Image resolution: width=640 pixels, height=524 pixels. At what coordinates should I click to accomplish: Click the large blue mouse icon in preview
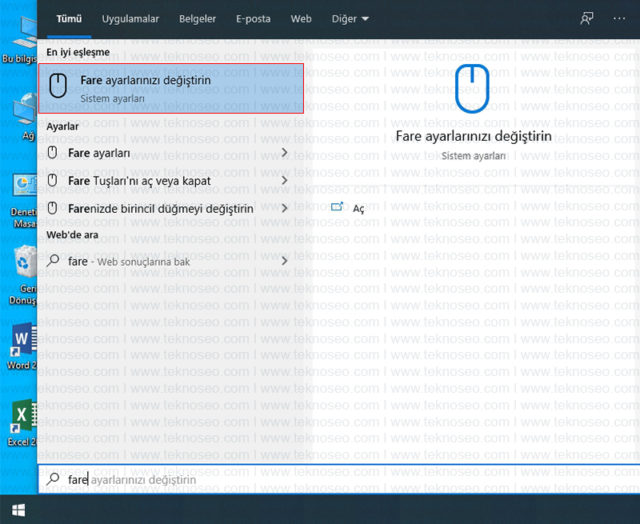472,89
